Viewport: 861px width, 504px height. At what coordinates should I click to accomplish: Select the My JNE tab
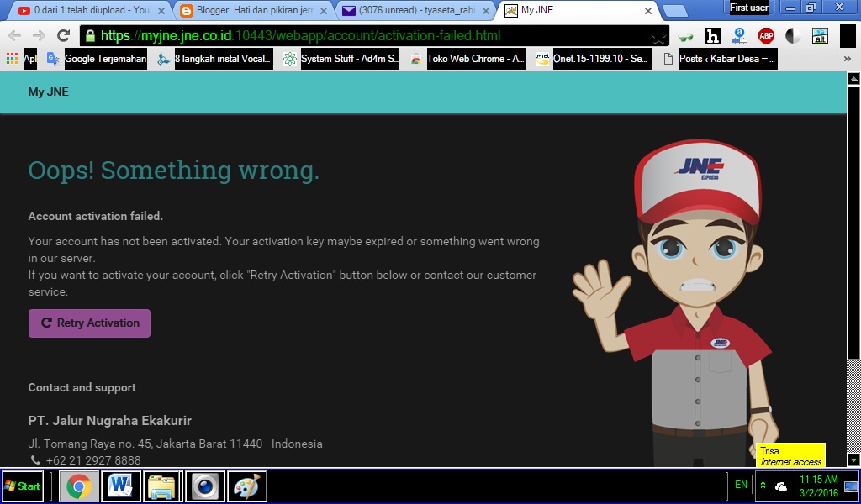(577, 10)
